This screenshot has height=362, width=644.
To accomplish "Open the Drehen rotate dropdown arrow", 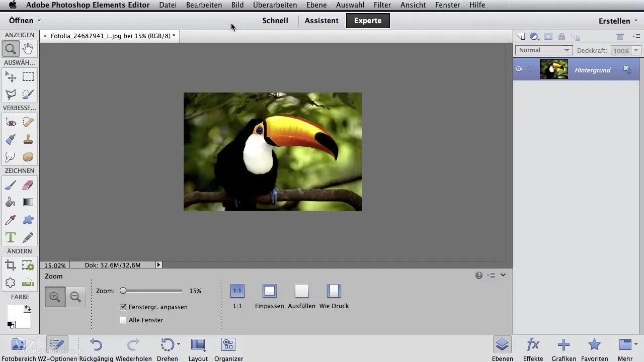I will point(179,345).
